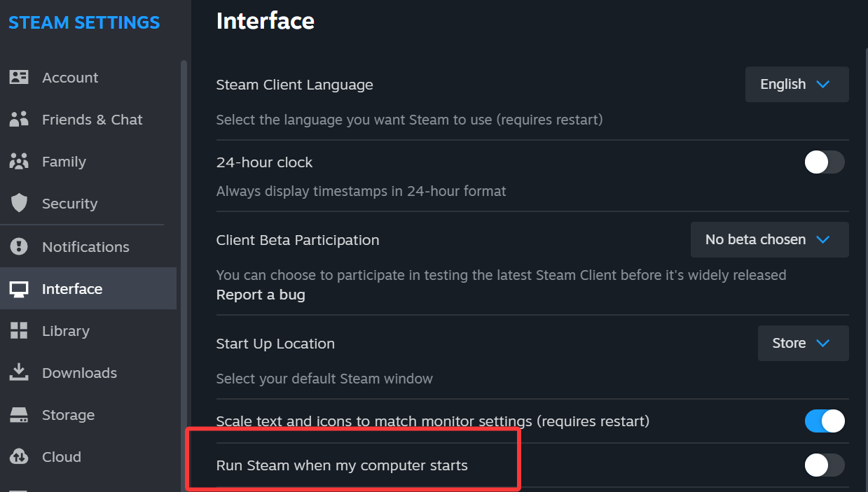Open Downloads settings via the download icon
868x492 pixels.
click(x=20, y=372)
